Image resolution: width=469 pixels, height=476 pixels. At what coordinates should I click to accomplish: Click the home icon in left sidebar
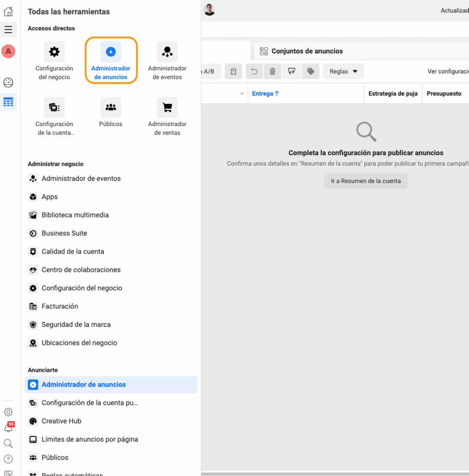(8, 12)
